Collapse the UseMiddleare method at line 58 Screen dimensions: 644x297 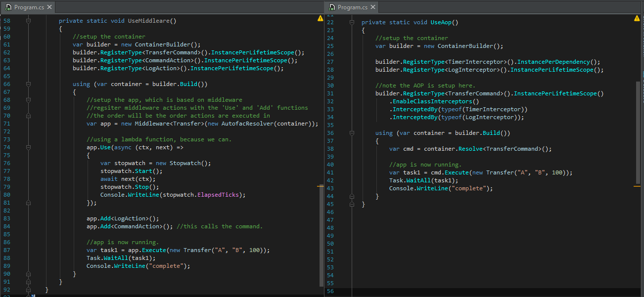[x=28, y=21]
